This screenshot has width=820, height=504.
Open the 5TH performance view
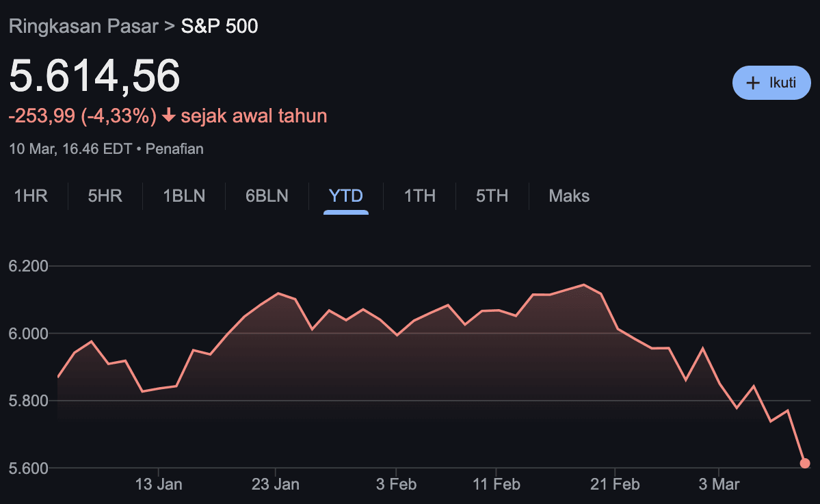pos(492,196)
